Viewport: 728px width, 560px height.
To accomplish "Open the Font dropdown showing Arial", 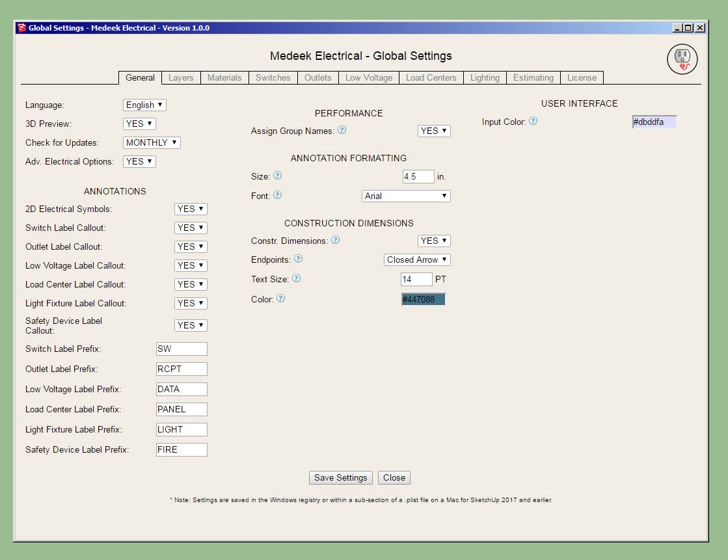I will tap(406, 196).
